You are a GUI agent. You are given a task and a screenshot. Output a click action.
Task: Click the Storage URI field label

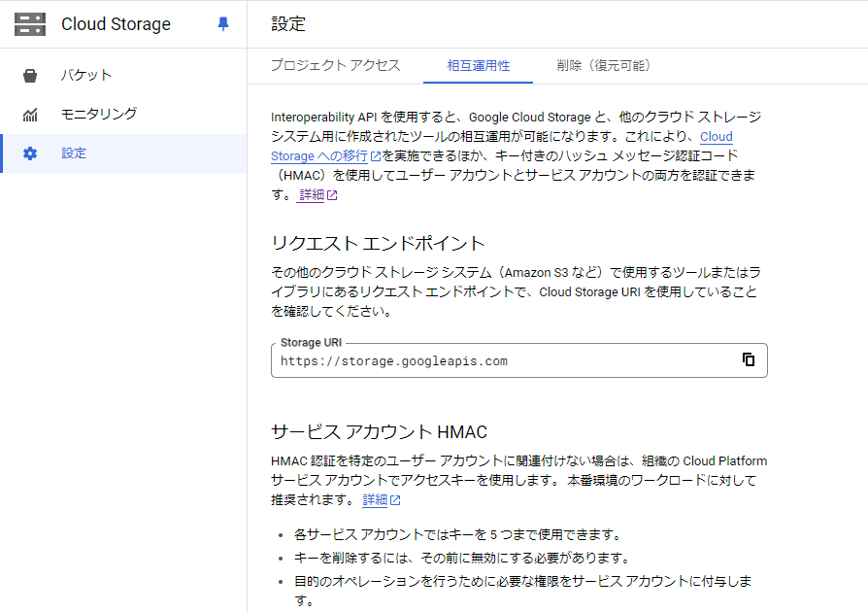(x=311, y=343)
